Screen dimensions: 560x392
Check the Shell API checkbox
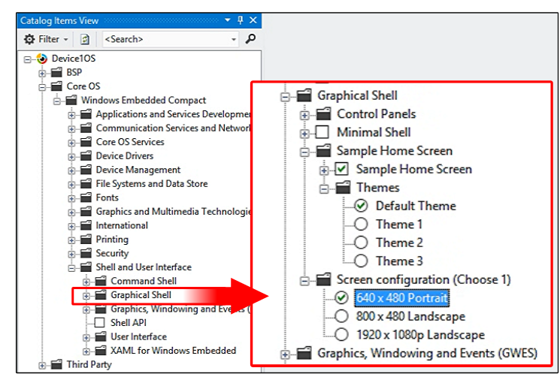(100, 323)
